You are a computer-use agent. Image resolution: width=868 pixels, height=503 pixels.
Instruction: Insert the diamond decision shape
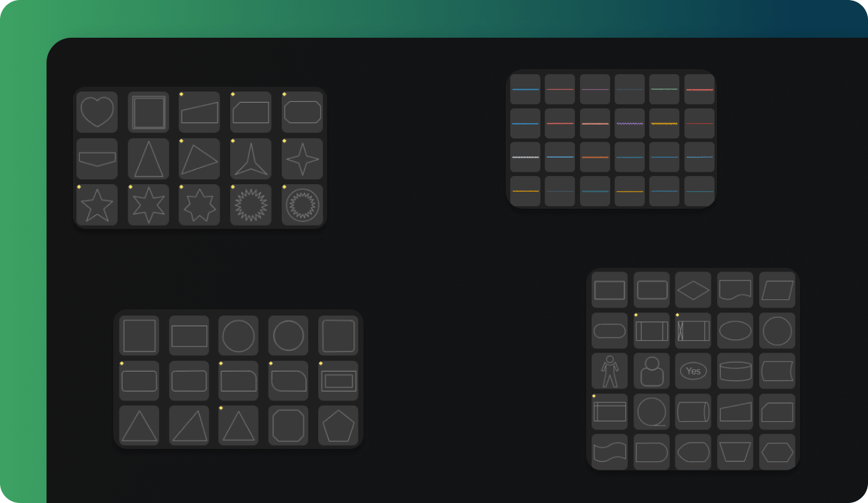pyautogui.click(x=693, y=290)
